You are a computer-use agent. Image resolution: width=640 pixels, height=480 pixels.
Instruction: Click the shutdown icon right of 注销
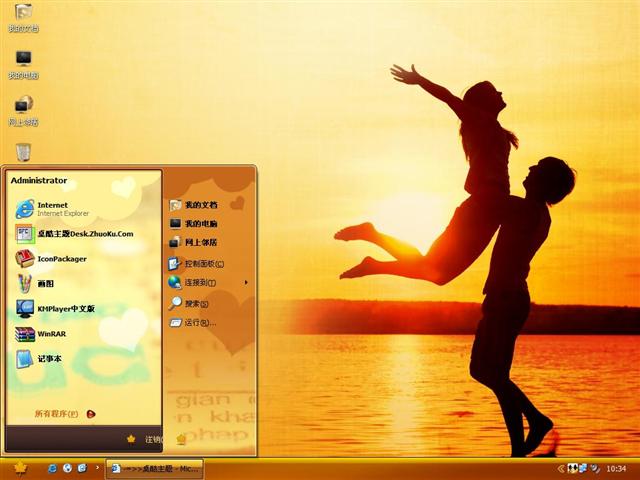(x=181, y=439)
